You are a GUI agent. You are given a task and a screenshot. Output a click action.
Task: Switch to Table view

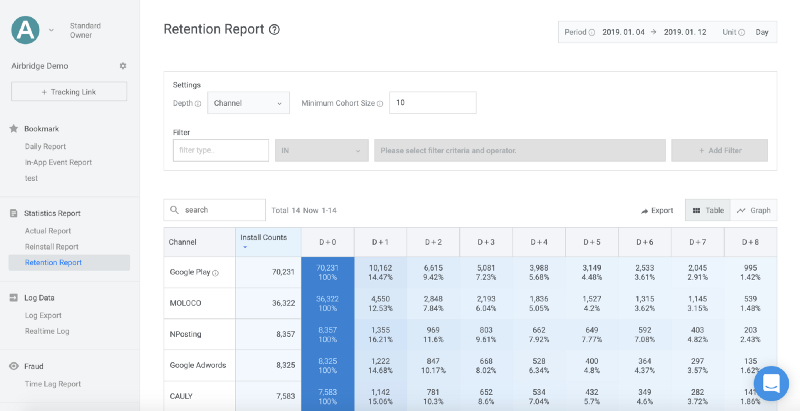coord(708,210)
